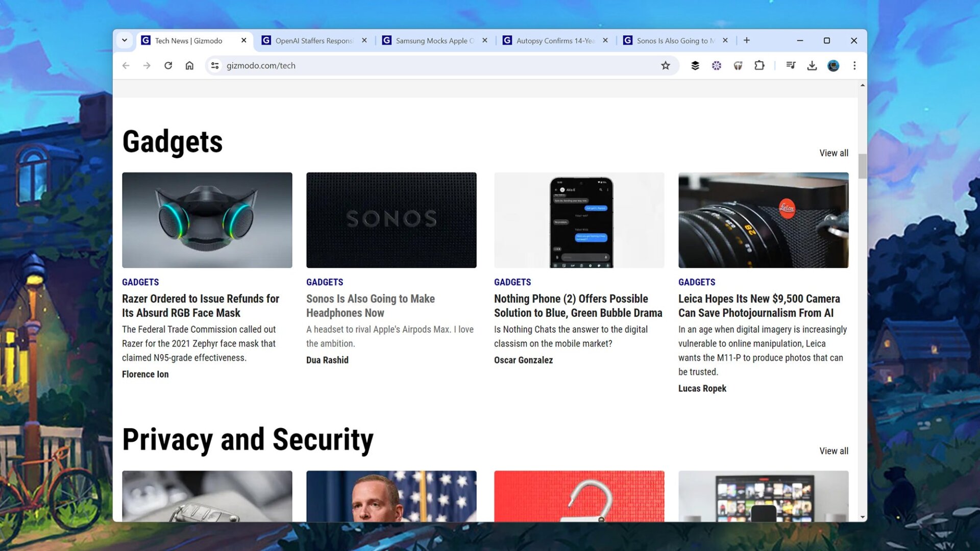980x551 pixels.
Task: Click the Razer face mask thumbnail
Action: 207,220
